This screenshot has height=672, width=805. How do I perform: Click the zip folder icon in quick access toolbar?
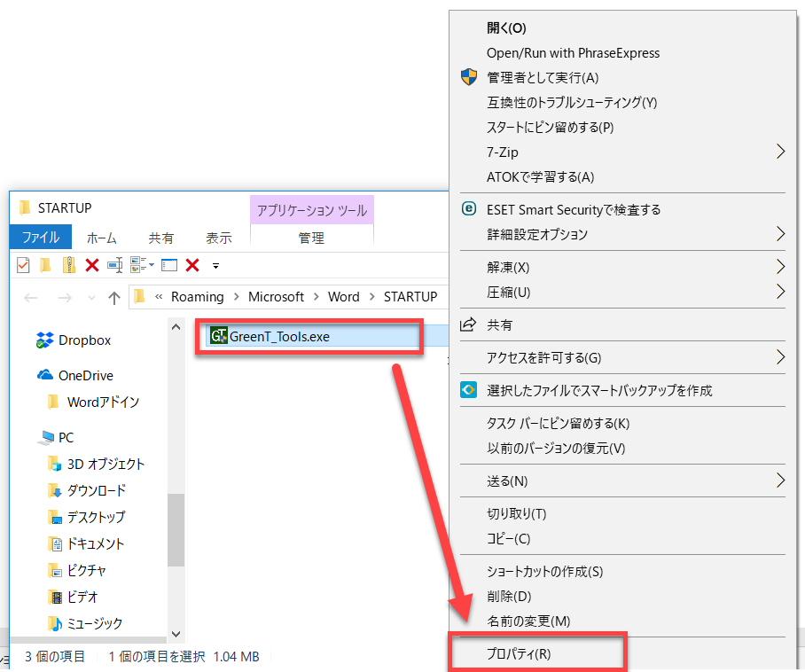[68, 265]
